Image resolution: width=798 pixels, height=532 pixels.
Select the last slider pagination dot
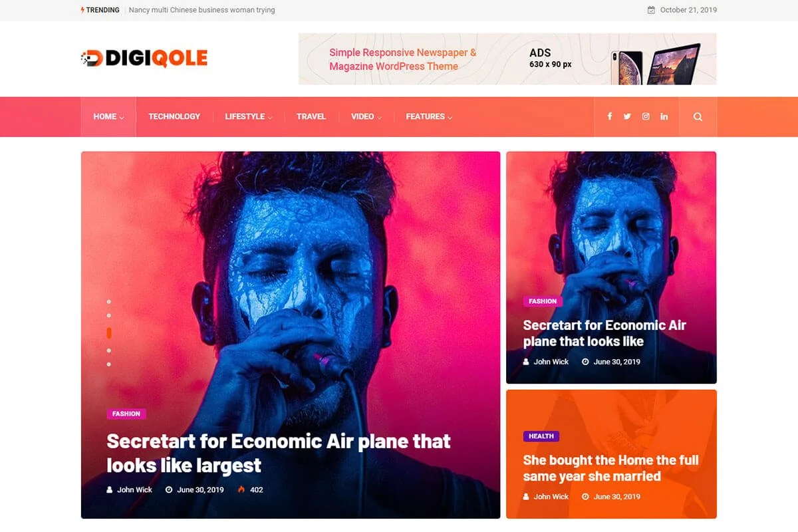tap(109, 364)
